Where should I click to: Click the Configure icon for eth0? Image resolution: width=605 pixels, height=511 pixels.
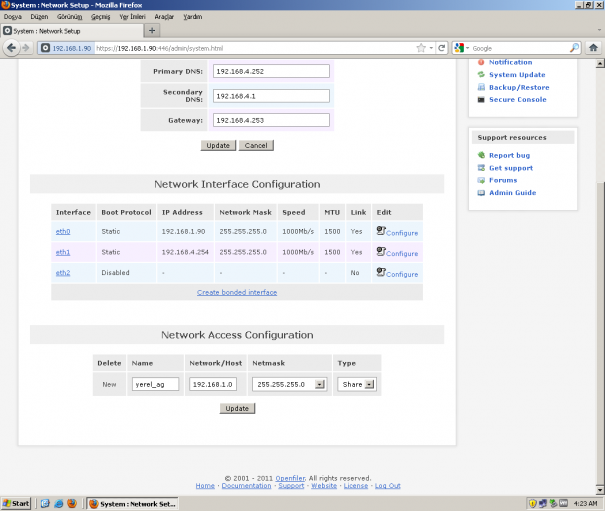click(381, 231)
